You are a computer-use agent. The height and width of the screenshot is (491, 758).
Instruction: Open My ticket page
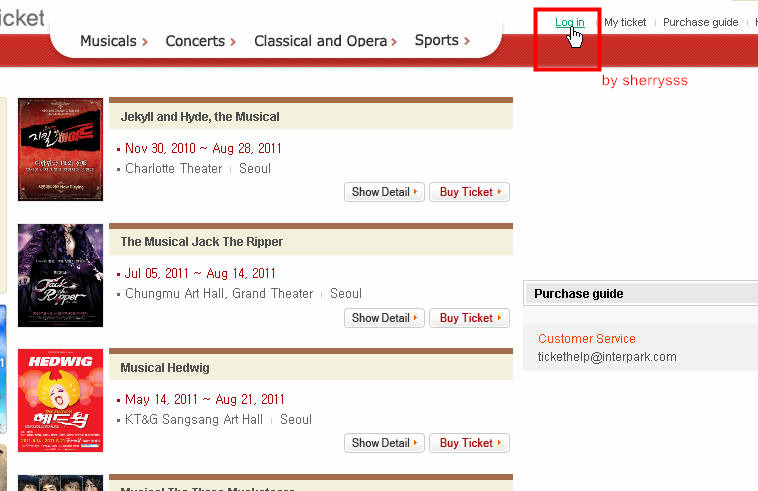pyautogui.click(x=625, y=22)
